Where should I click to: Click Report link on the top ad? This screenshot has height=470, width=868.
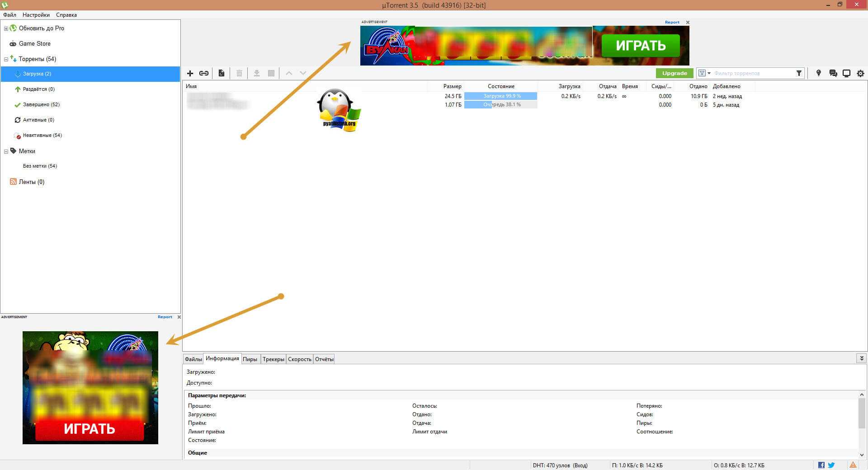[672, 22]
